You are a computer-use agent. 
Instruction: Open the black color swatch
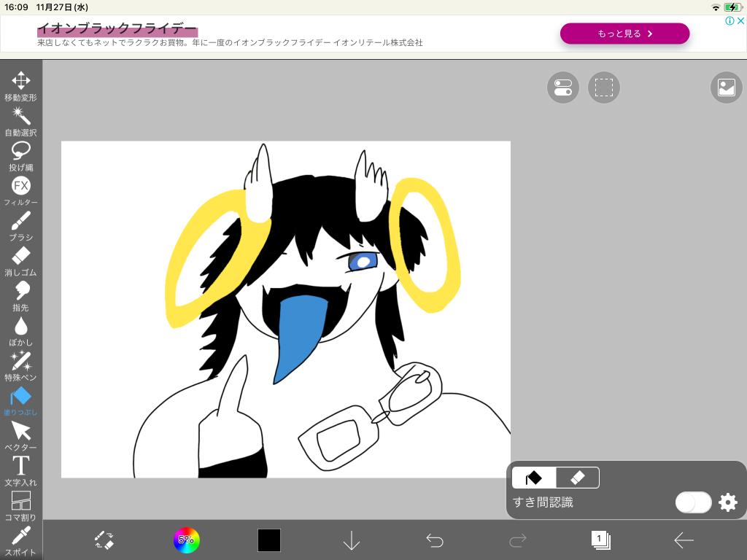[x=268, y=540]
